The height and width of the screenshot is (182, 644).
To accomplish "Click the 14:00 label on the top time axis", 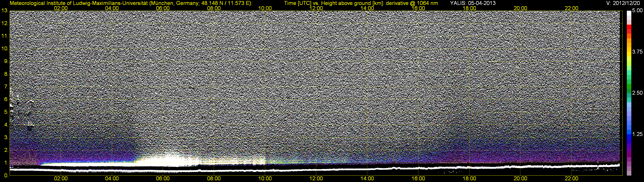I will coord(367,8).
